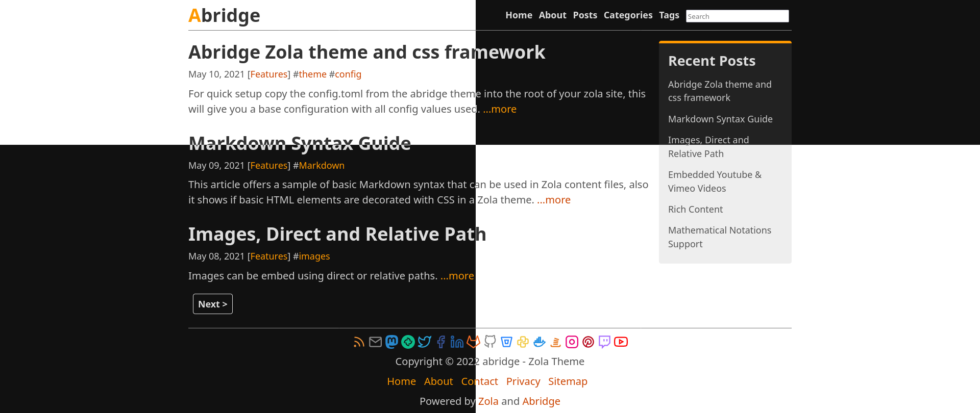Click the #config tag link
Image resolution: width=980 pixels, height=413 pixels.
pyautogui.click(x=348, y=74)
